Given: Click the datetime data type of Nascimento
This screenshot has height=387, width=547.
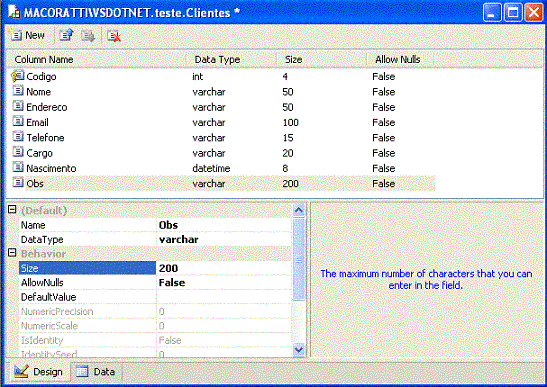Looking at the screenshot, I should coord(211,169).
